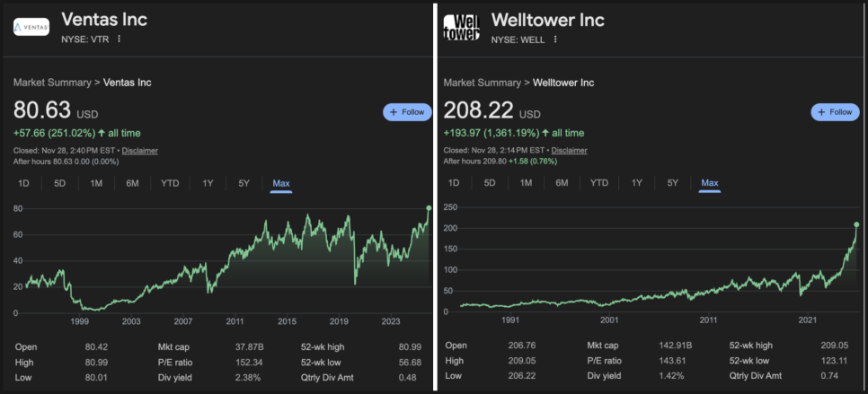Open the three-dot menu beside NYSE: VTR
This screenshot has width=868, height=394.
click(119, 39)
